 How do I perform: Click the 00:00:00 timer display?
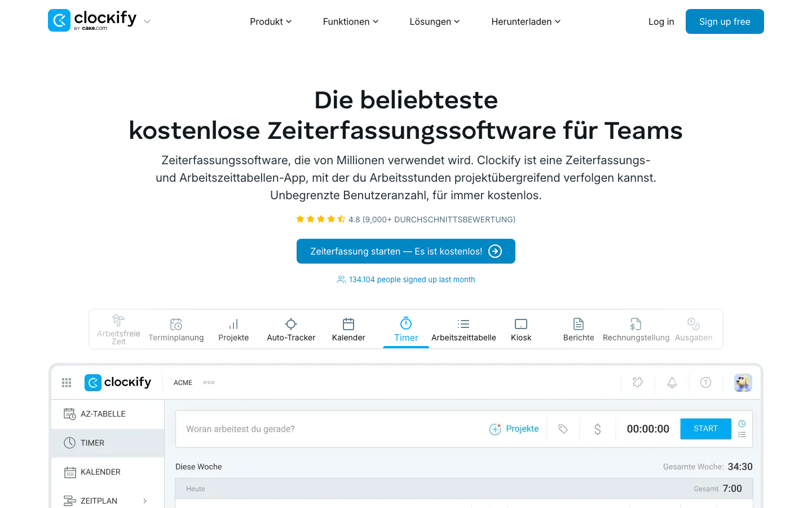pos(648,429)
